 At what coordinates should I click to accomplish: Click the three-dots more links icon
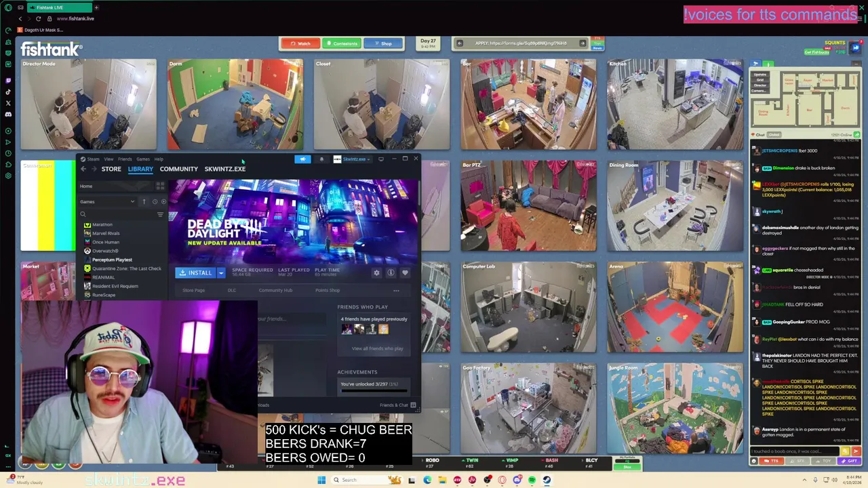396,291
